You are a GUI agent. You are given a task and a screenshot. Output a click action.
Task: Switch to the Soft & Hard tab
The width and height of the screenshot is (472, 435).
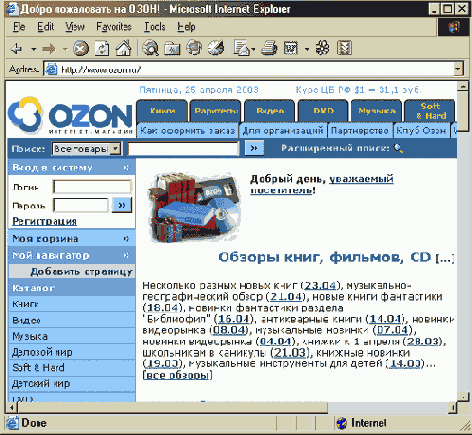(430, 111)
